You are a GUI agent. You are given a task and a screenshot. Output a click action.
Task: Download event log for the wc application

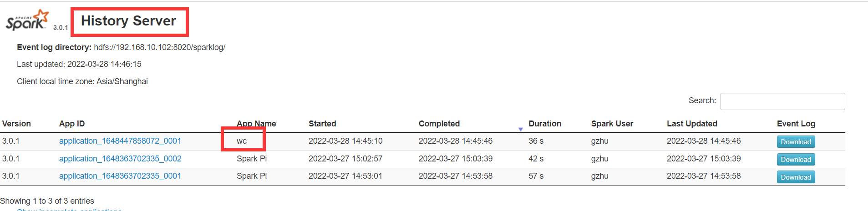coord(796,142)
